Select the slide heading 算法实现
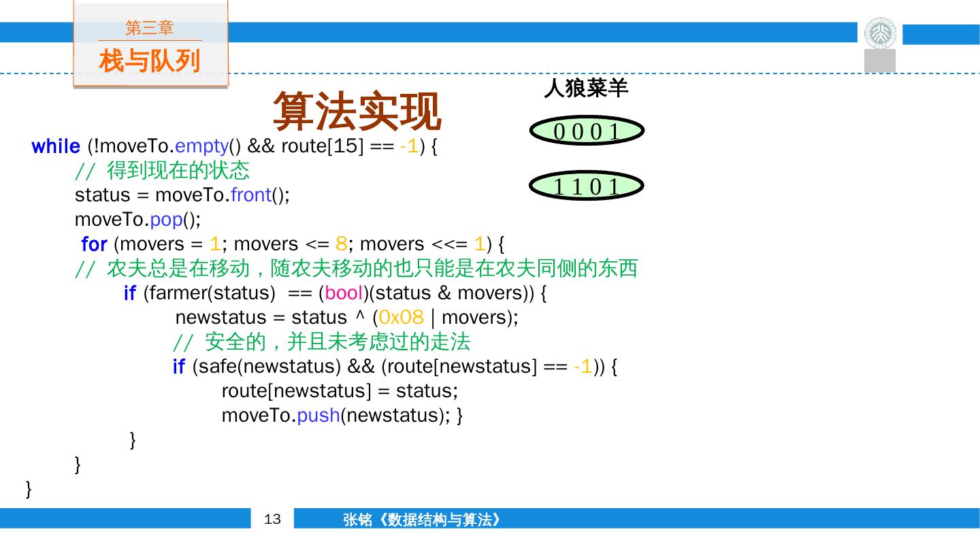This screenshot has width=980, height=551. (357, 111)
